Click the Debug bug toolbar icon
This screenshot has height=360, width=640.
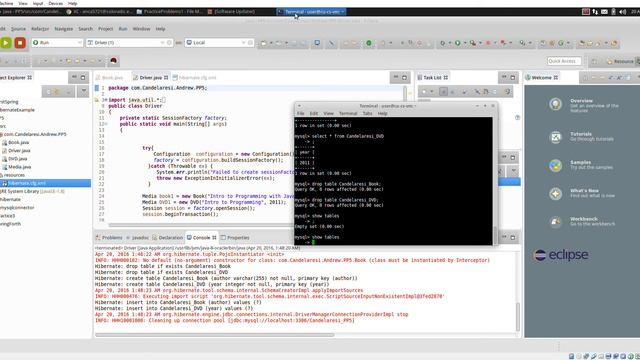click(442, 43)
